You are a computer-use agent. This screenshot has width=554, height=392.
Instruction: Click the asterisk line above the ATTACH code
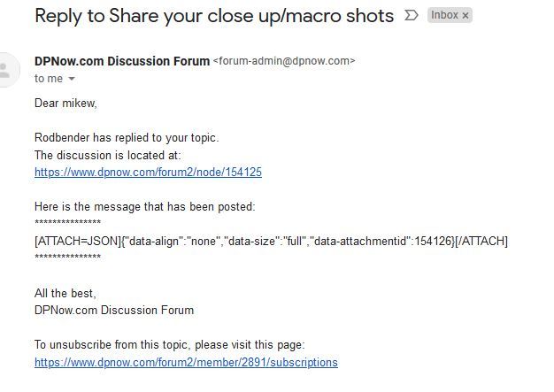(x=67, y=223)
